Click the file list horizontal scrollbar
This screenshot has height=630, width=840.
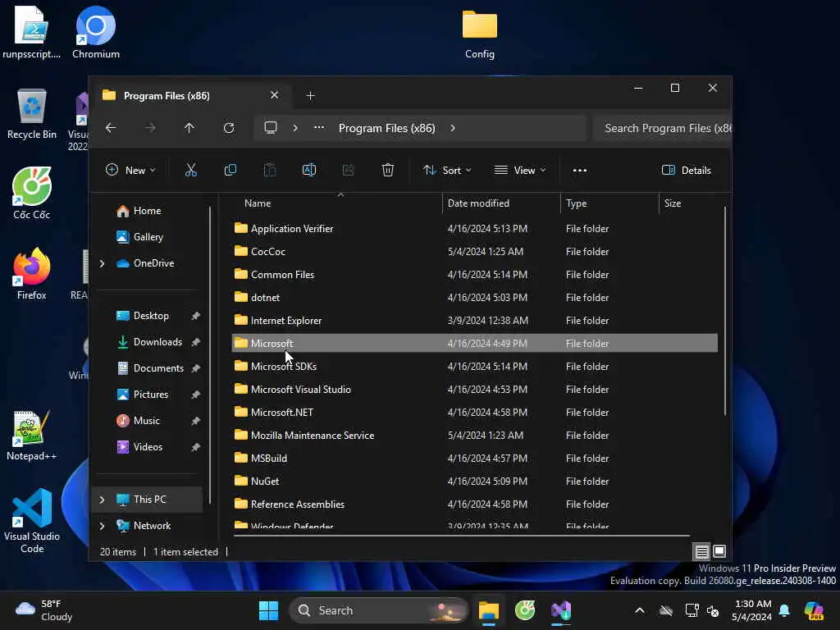coord(462,535)
